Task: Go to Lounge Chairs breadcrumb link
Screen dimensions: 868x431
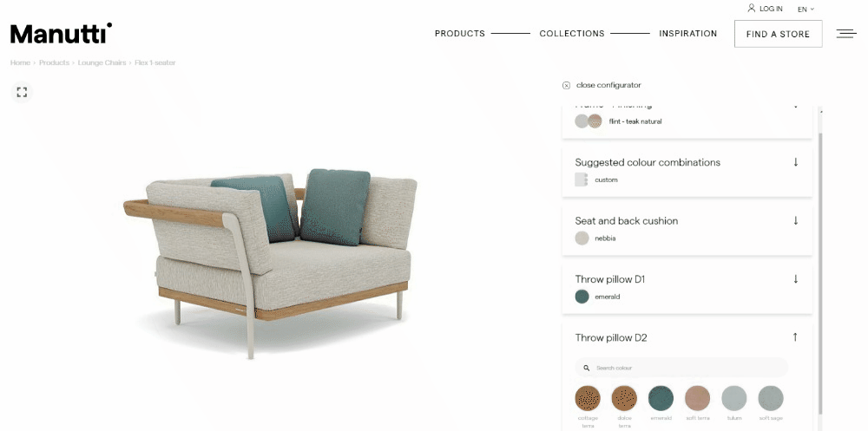Action: point(102,62)
